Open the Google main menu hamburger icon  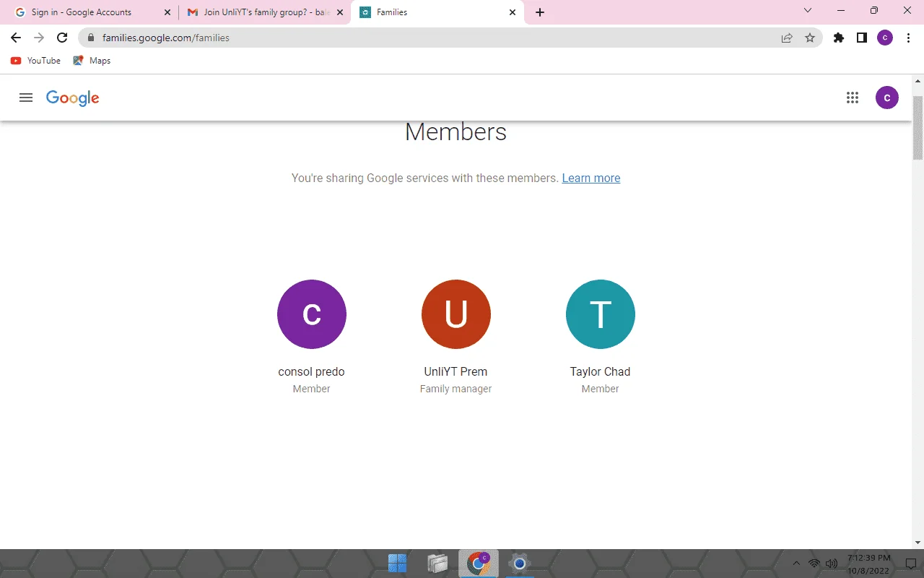(26, 98)
